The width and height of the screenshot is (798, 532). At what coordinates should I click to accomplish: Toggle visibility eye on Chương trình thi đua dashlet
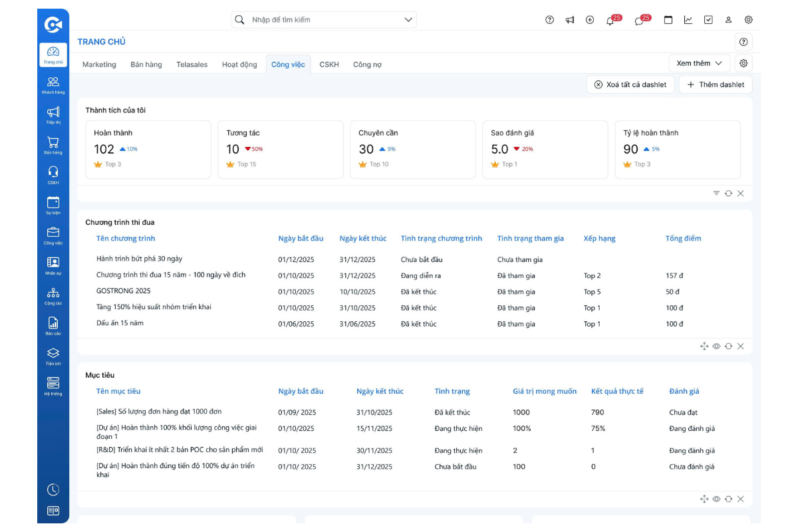click(x=716, y=346)
